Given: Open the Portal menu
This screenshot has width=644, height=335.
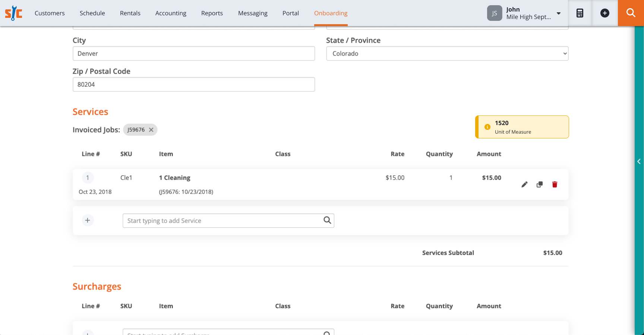Looking at the screenshot, I should pos(291,13).
